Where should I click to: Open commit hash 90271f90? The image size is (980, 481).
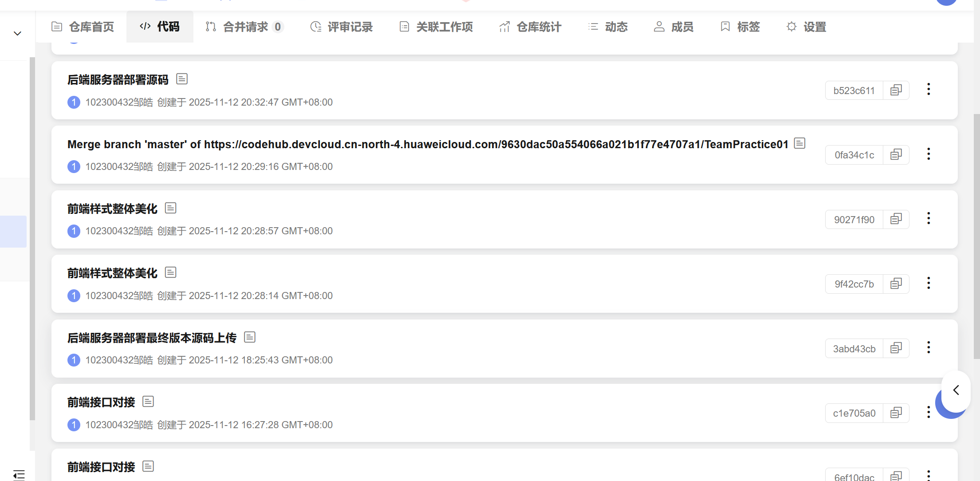854,220
